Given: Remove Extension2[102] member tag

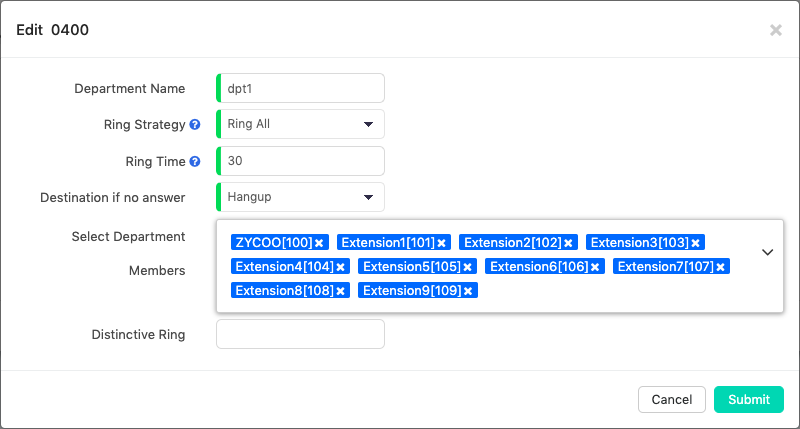Looking at the screenshot, I should [568, 243].
